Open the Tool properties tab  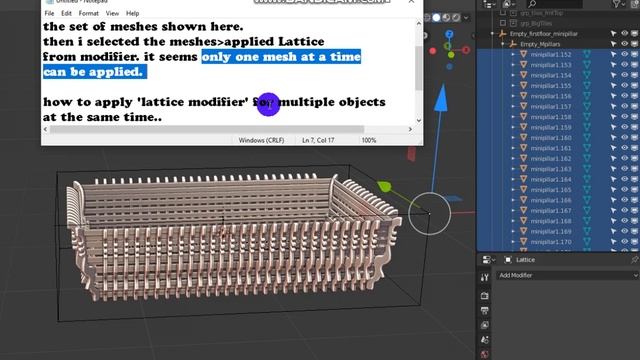pyautogui.click(x=484, y=278)
